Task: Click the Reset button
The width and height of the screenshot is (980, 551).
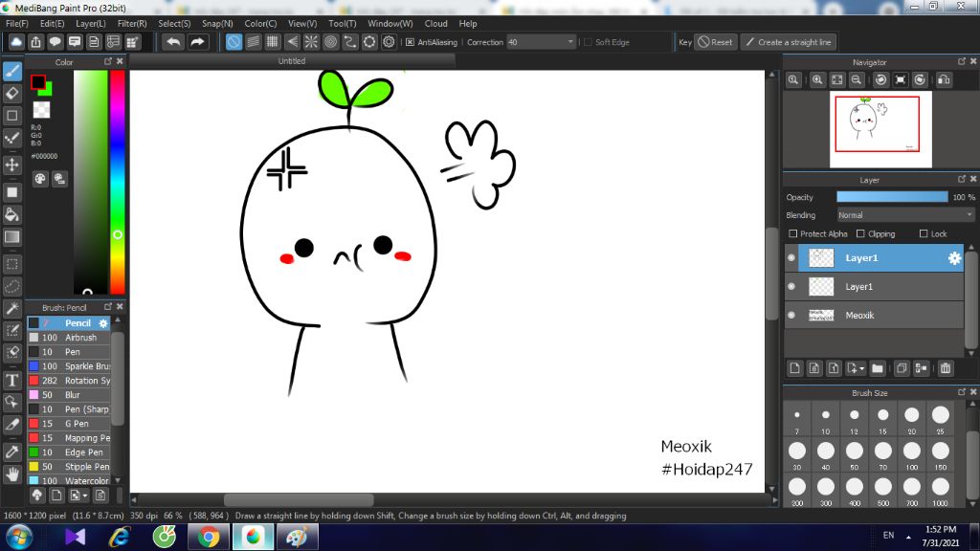Action: point(716,42)
